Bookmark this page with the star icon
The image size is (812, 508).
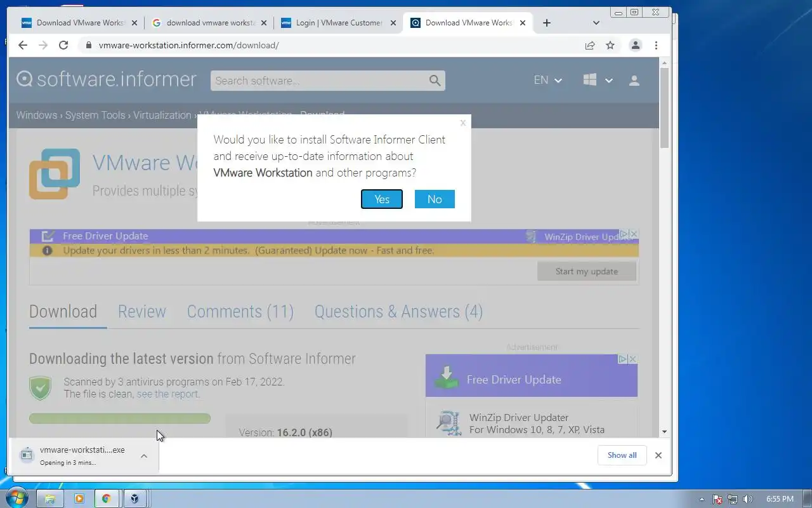(610, 45)
